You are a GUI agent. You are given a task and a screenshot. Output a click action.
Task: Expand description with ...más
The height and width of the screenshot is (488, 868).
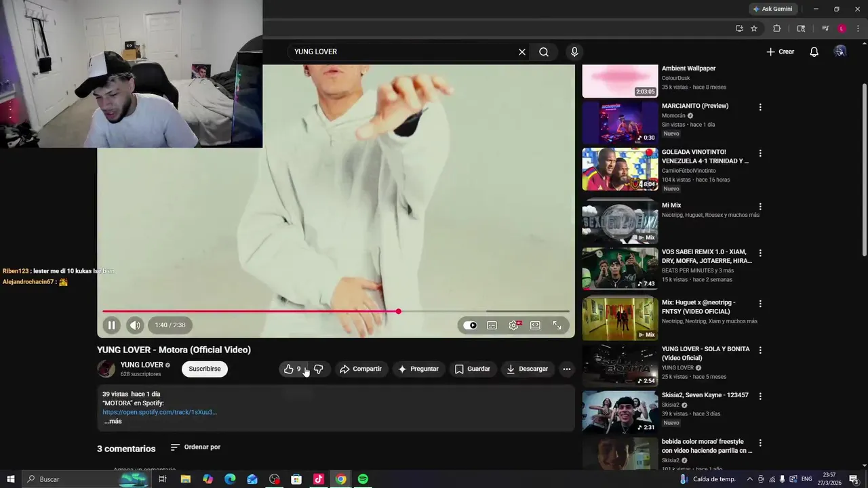click(113, 422)
